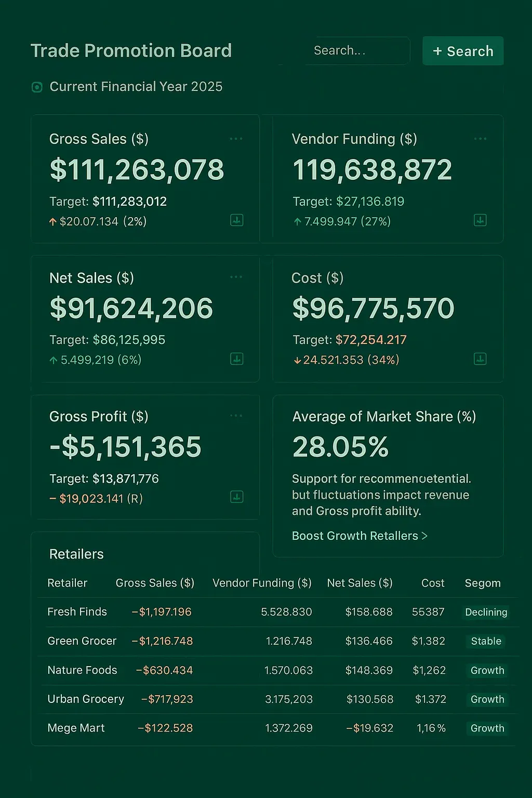Open Gross Profit card ellipsis menu
This screenshot has height=798, width=532.
coord(236,416)
